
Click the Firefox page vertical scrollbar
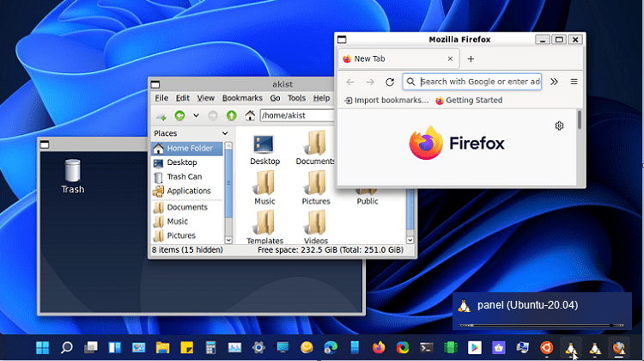(x=580, y=119)
